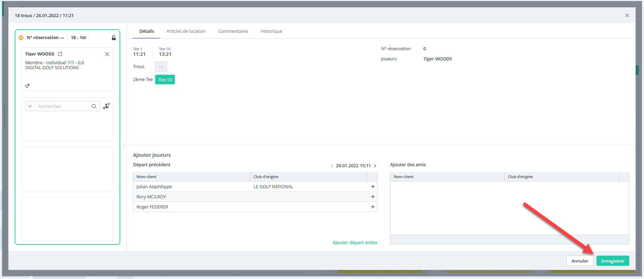Click the 29.01.2022 15:11 departure date
Image resolution: width=644 pixels, height=279 pixels.
click(x=353, y=166)
